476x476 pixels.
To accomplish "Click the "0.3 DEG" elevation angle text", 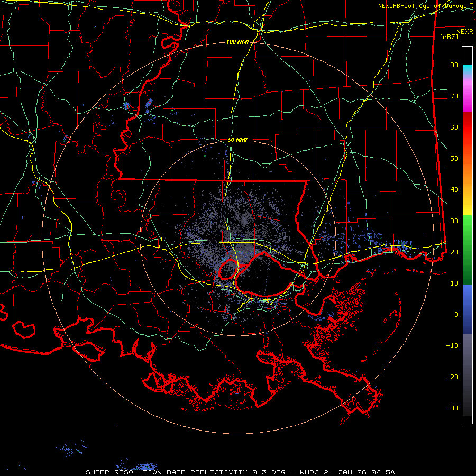I will tap(269, 472).
